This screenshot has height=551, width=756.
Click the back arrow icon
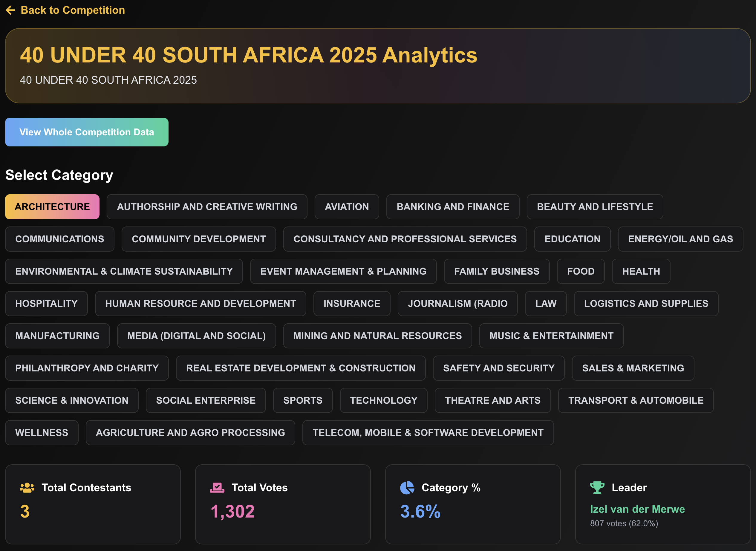pos(11,10)
